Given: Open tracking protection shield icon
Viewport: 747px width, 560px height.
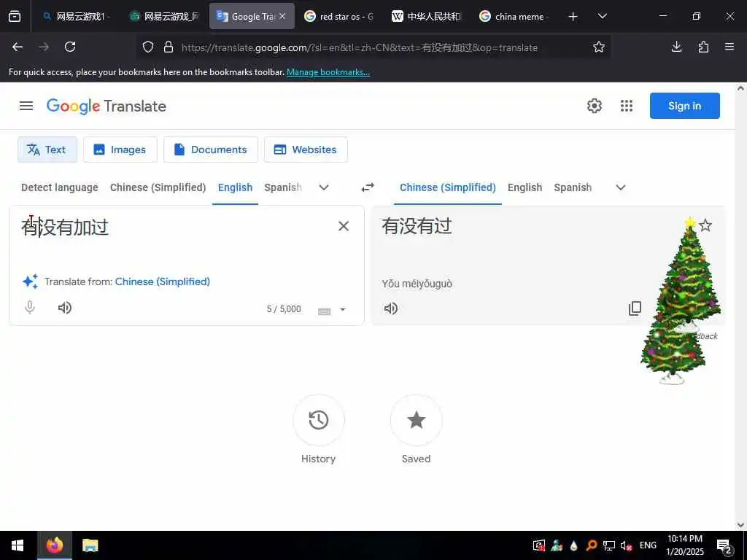Looking at the screenshot, I should (x=148, y=47).
